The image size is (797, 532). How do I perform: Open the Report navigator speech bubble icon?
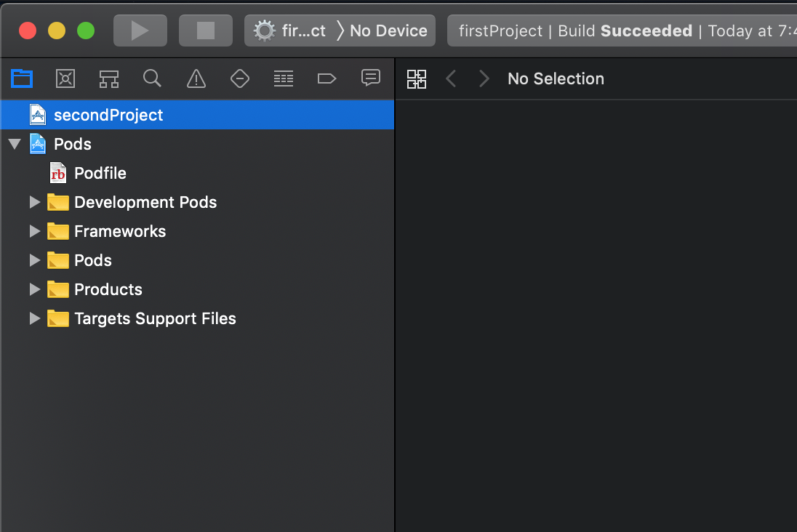click(x=371, y=78)
